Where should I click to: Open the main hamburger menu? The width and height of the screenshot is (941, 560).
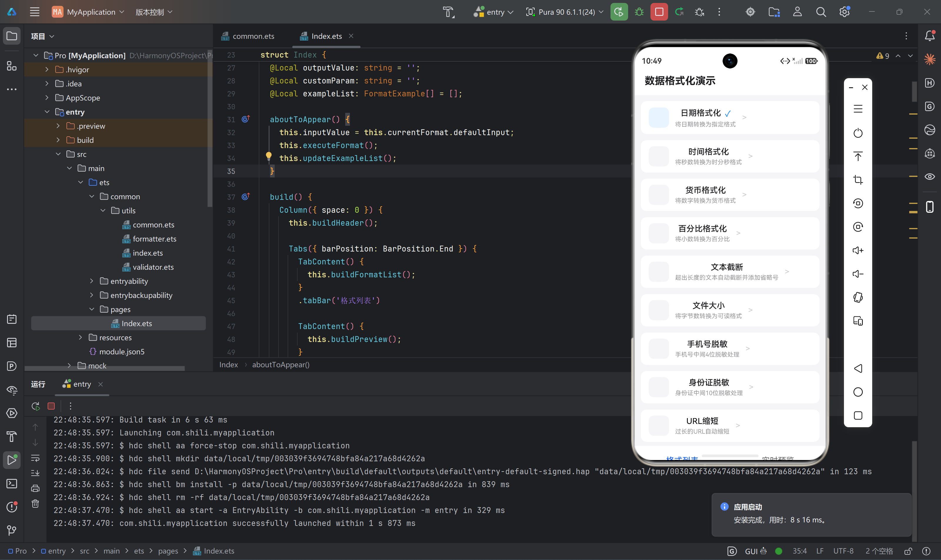[35, 12]
